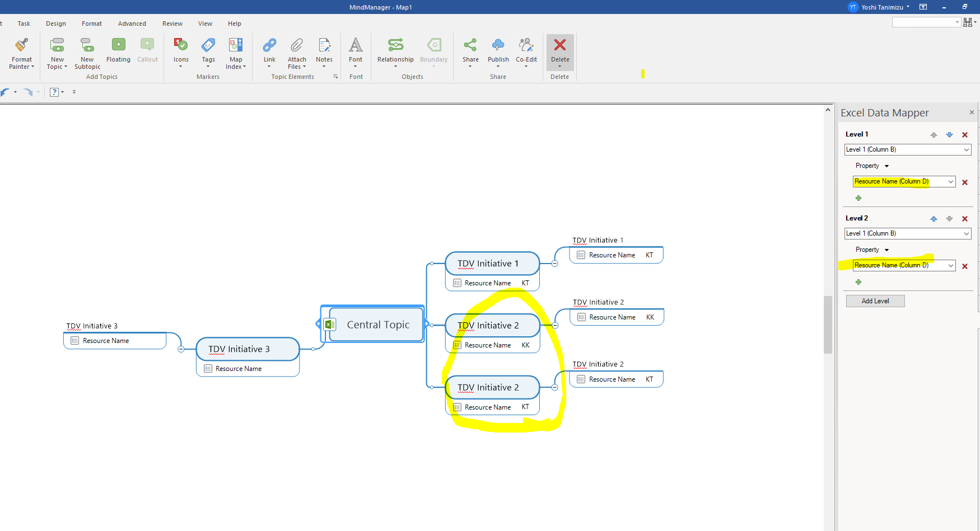The image size is (980, 531).
Task: Click the vertical scrollbar thumb of map canvas
Action: coord(828,325)
